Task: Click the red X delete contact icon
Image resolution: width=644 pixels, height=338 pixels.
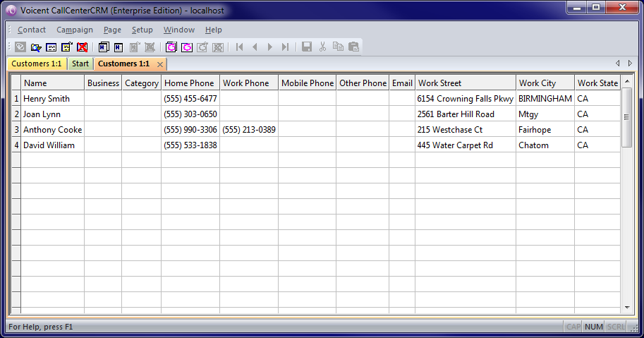Action: 83,47
